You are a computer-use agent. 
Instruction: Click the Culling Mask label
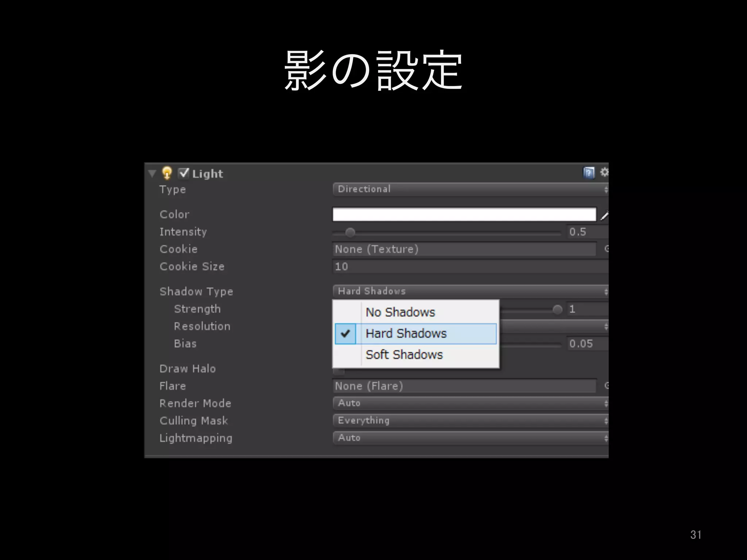pos(194,421)
